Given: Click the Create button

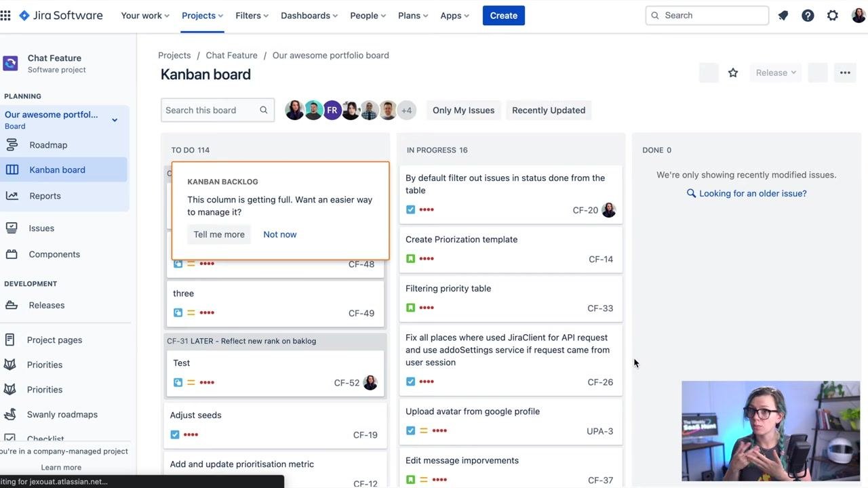Looking at the screenshot, I should coord(504,15).
